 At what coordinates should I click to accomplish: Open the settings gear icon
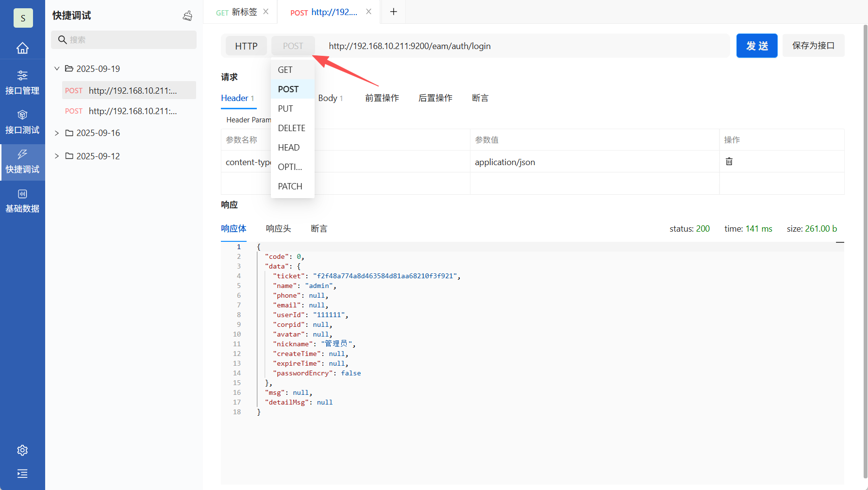(22, 450)
